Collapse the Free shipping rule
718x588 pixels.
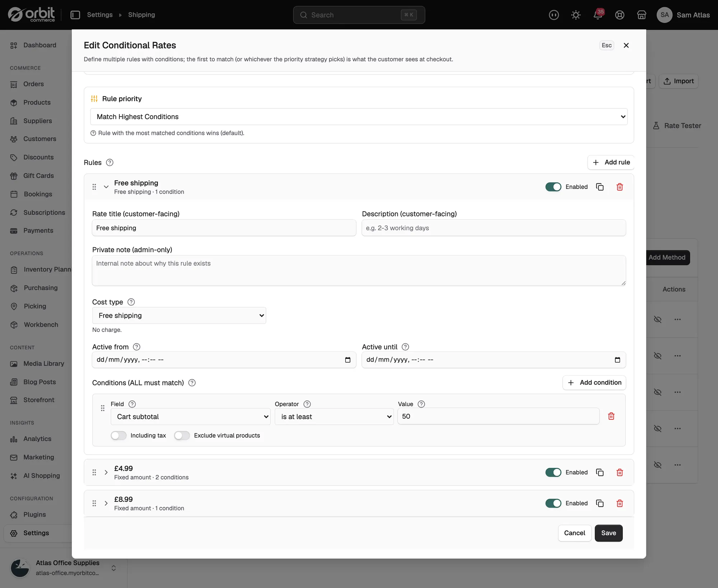pyautogui.click(x=106, y=187)
